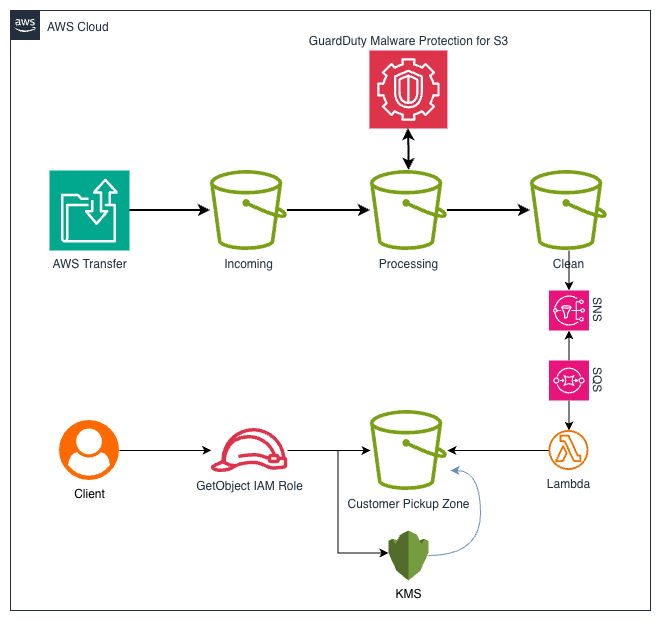Click the 'Incoming' label
The width and height of the screenshot is (662, 622).
248,264
